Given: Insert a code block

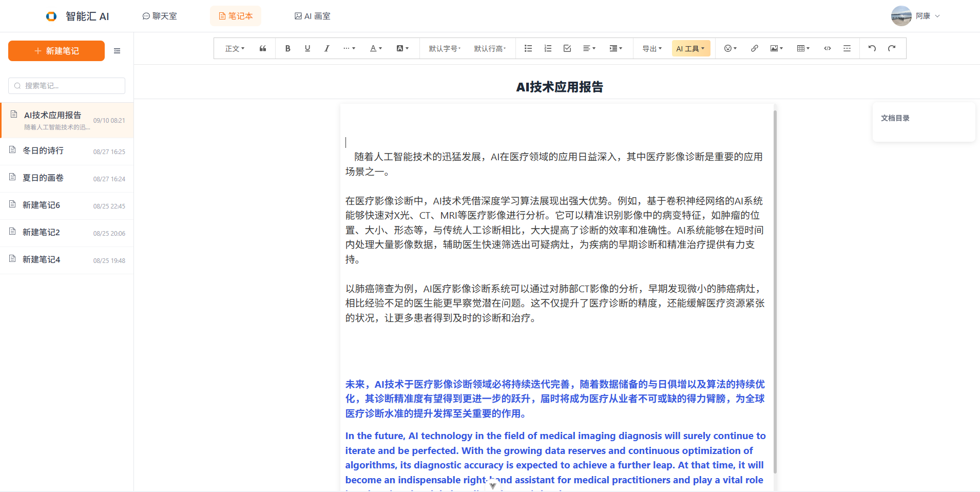Looking at the screenshot, I should (x=827, y=48).
